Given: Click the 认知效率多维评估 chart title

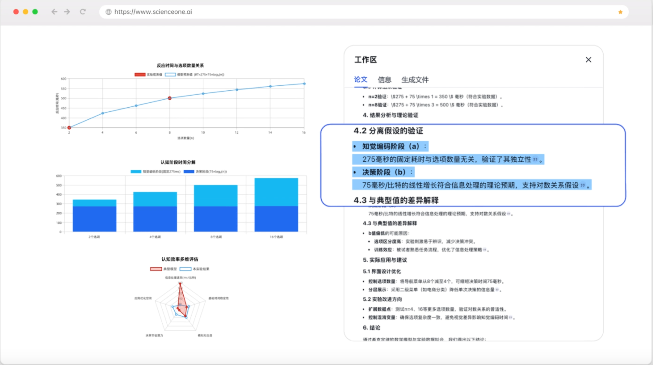Looking at the screenshot, I should [x=180, y=259].
